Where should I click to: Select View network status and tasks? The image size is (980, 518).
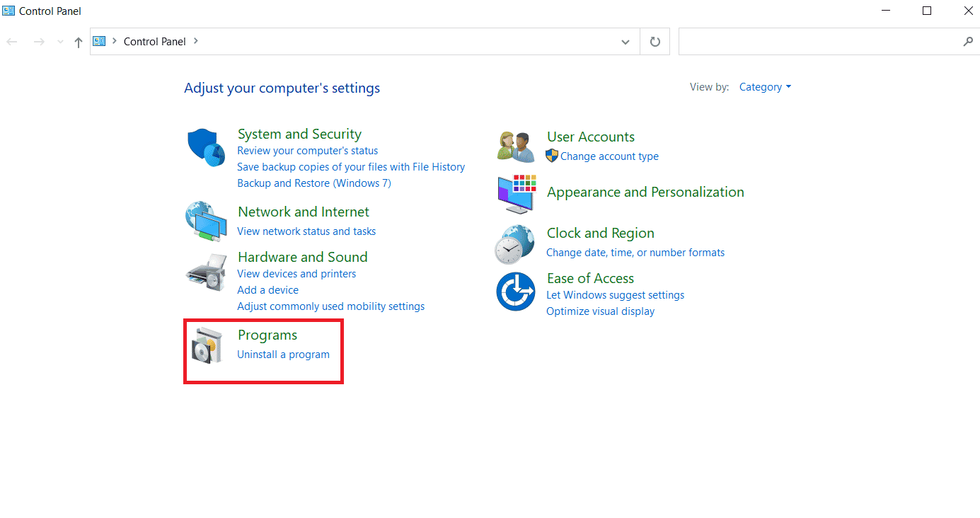[306, 231]
